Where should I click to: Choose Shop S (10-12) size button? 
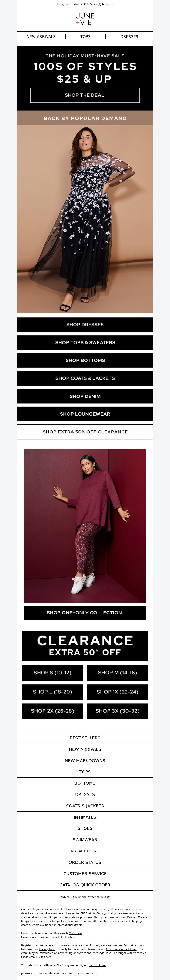coord(52,673)
